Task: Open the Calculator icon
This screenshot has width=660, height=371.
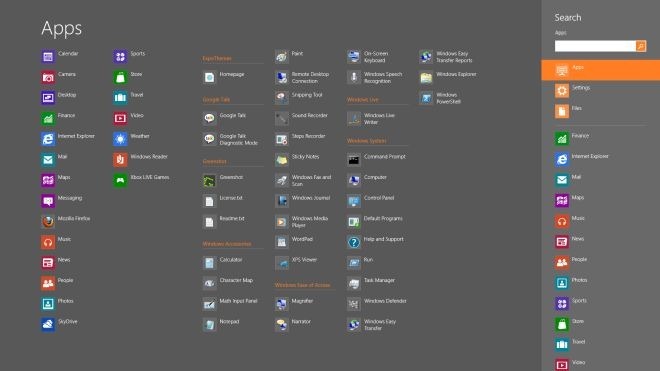Action: pos(209,263)
